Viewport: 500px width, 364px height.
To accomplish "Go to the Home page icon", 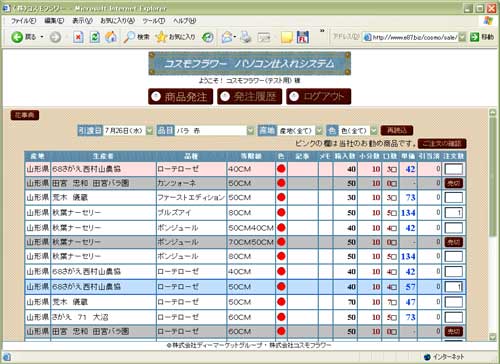I will 111,37.
